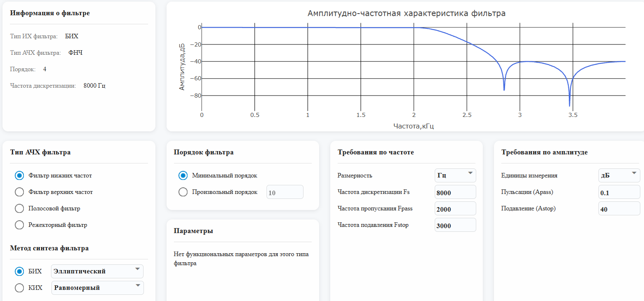The image size is (644, 301).
Task: Select the Фильтр верхних частот option
Action: pyautogui.click(x=19, y=192)
